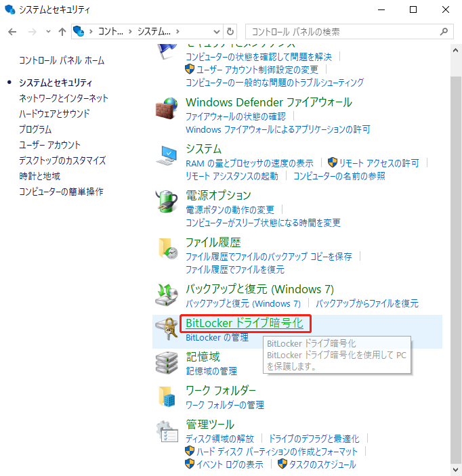Viewport: 462px width, 476px height.
Task: Open コンピューターの名前の参照
Action: point(339,176)
